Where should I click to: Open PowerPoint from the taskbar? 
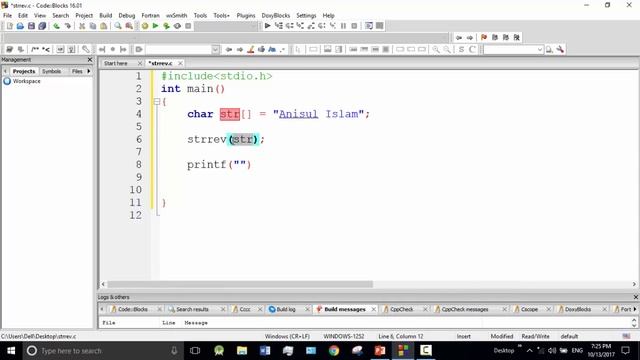tap(380, 351)
